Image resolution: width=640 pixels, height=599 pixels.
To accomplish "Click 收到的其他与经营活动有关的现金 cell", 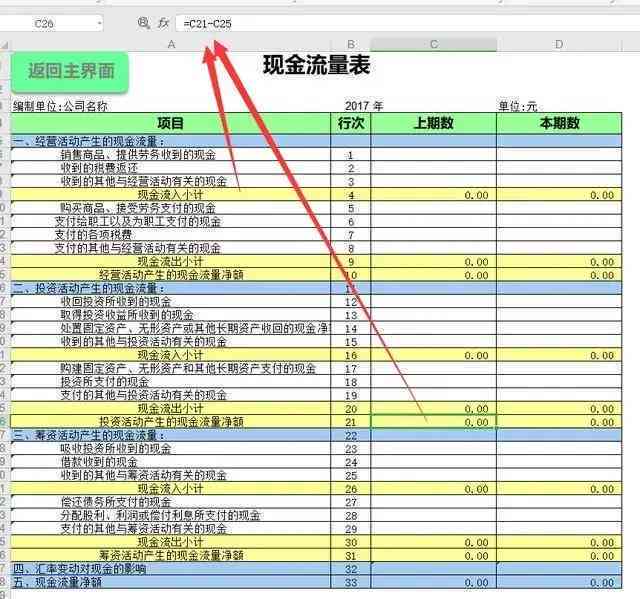I will (171, 182).
